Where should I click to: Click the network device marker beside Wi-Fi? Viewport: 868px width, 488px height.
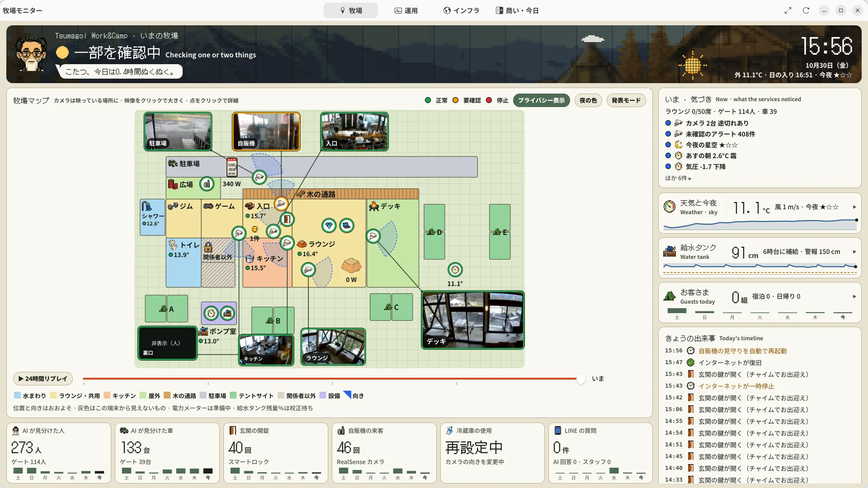tap(347, 225)
